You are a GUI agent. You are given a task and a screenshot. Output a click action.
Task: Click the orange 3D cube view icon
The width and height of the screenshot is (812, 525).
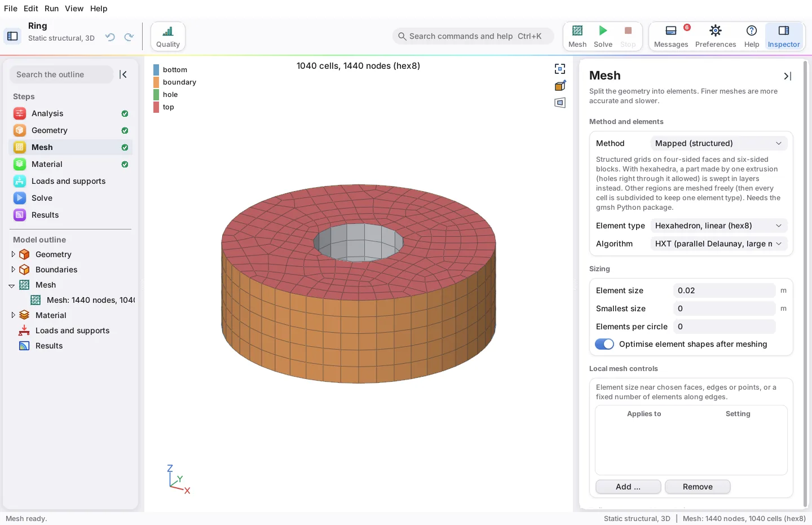click(560, 86)
